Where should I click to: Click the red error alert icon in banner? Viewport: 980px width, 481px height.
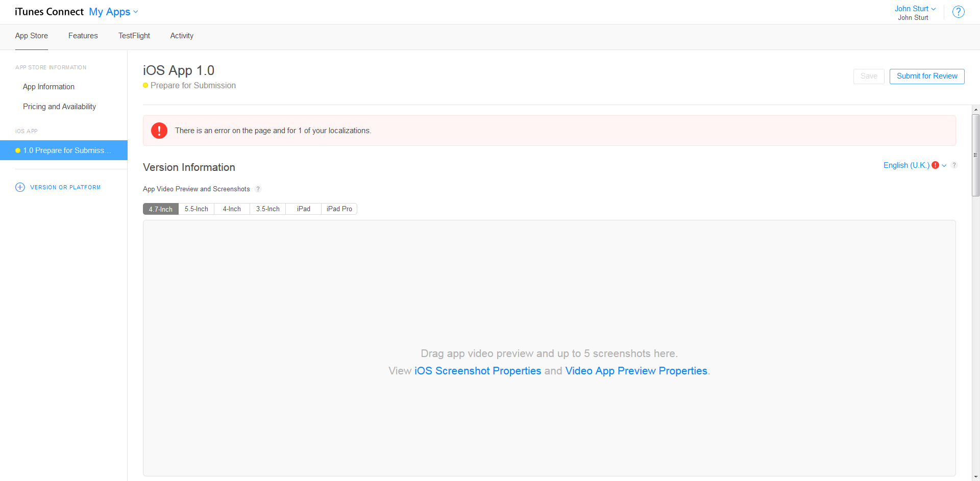tap(159, 131)
